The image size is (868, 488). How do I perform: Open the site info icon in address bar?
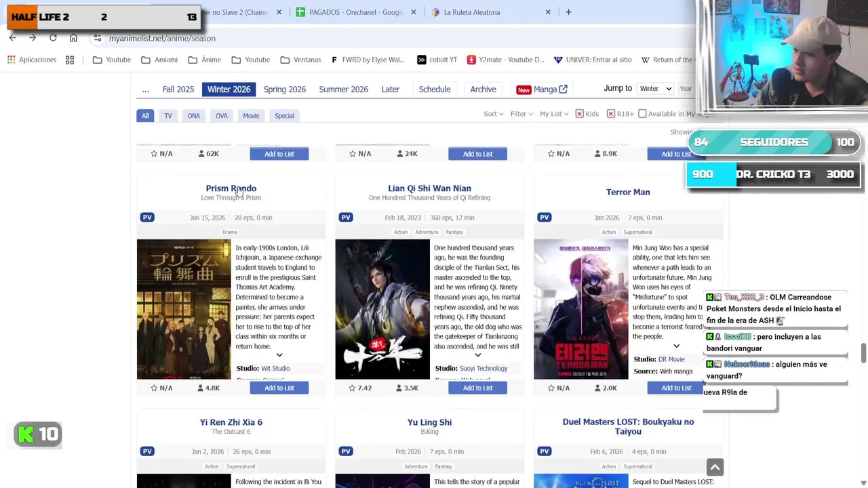click(x=98, y=38)
